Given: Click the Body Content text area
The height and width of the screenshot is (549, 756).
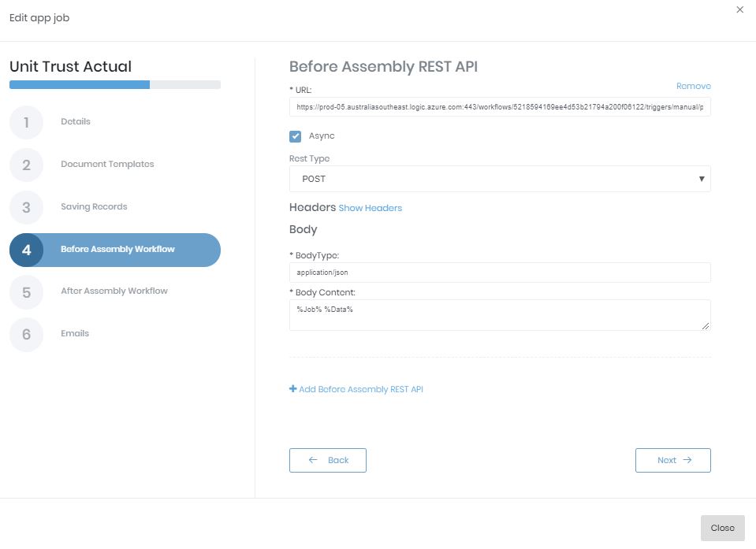Looking at the screenshot, I should click(x=498, y=314).
